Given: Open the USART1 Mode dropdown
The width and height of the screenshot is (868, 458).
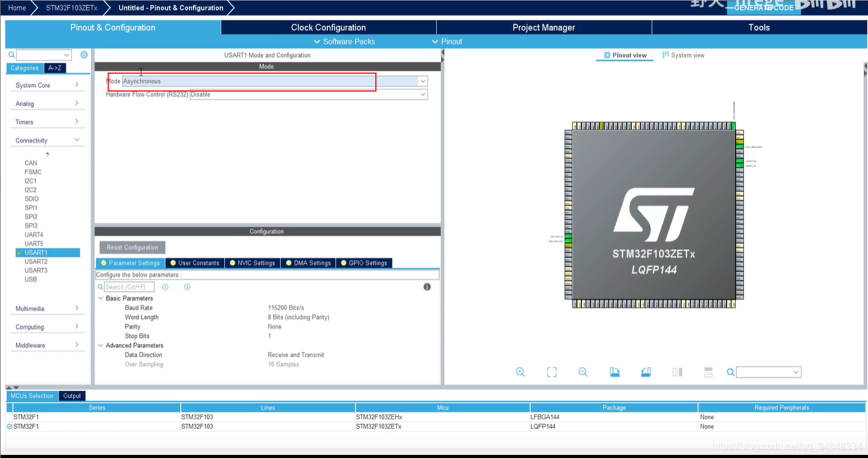Looking at the screenshot, I should pyautogui.click(x=275, y=81).
